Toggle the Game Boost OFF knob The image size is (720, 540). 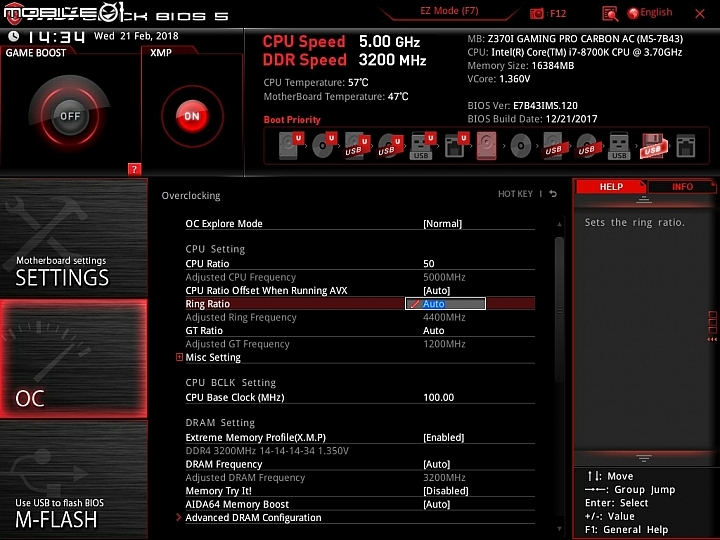[x=70, y=116]
